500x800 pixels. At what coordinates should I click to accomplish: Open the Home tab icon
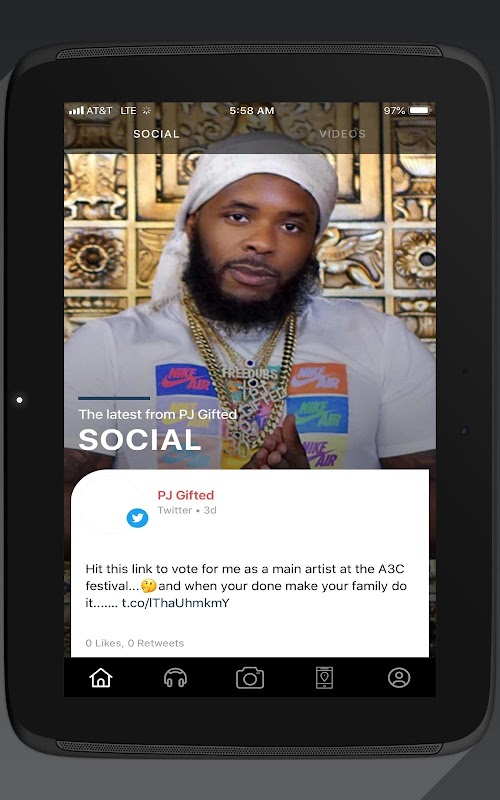click(101, 678)
